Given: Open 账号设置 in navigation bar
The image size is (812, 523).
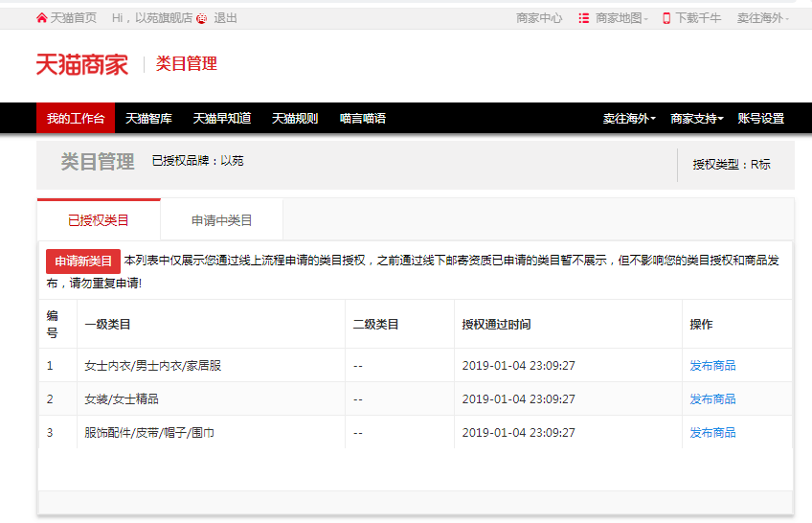Looking at the screenshot, I should [760, 119].
